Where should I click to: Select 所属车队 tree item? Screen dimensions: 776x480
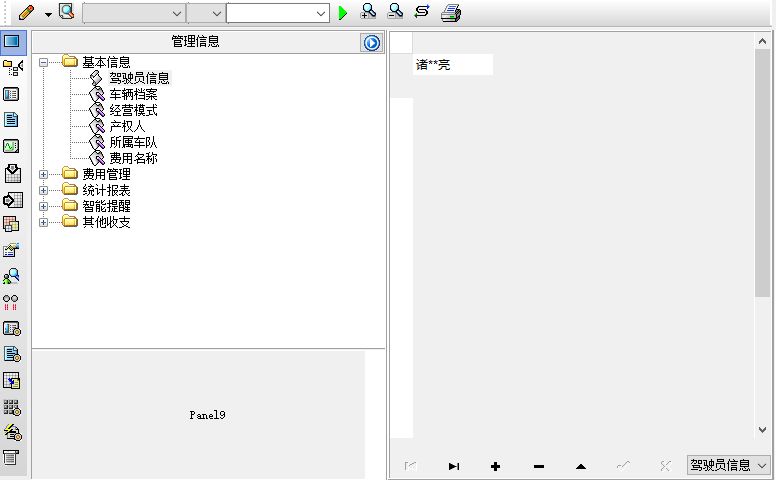(x=133, y=142)
